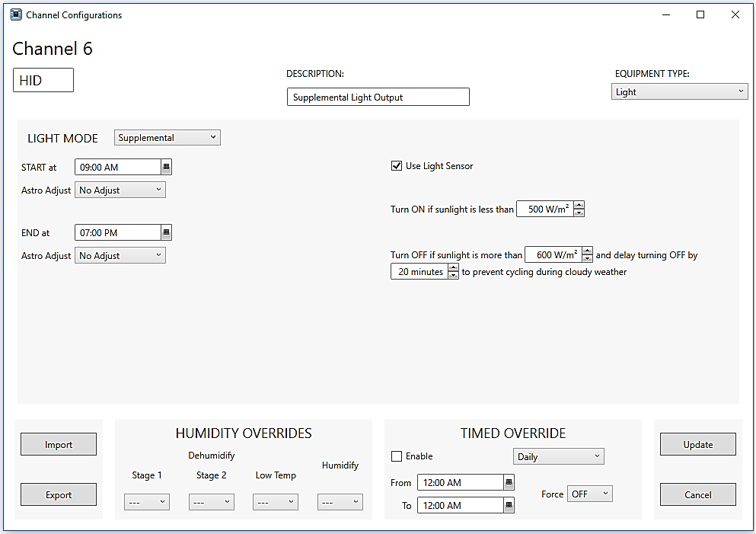Decrease Turn ON sunlight threshold
The height and width of the screenshot is (534, 756).
pos(579,213)
